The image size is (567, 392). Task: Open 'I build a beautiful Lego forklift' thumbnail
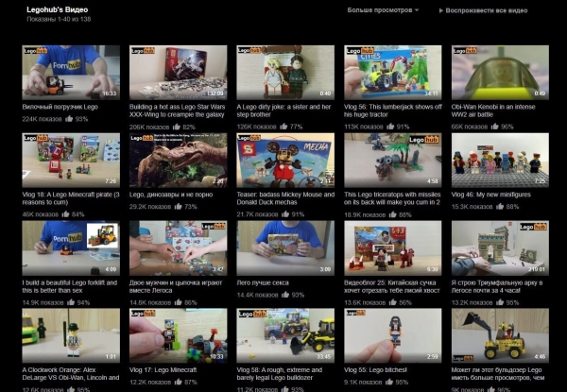pyautogui.click(x=71, y=248)
